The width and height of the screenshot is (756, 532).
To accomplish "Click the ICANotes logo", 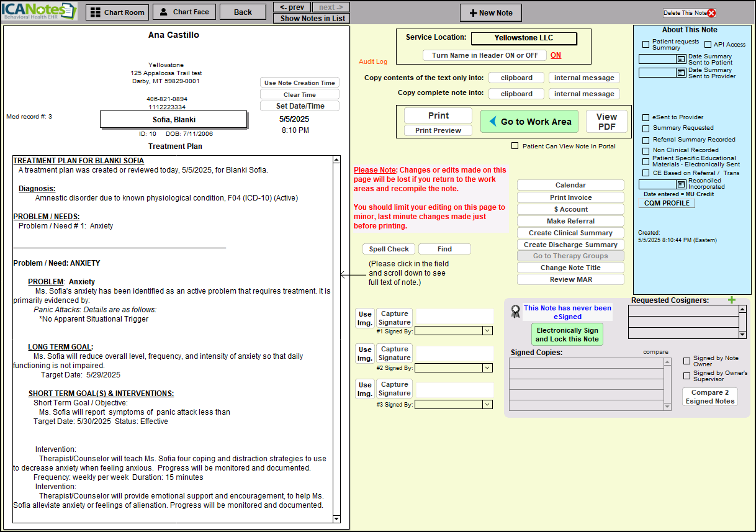I will point(40,11).
